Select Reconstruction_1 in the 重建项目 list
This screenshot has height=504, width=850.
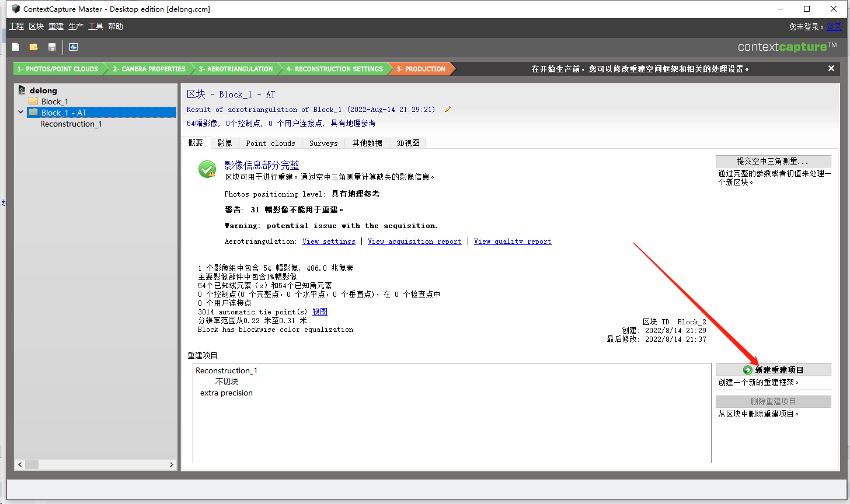tap(227, 370)
